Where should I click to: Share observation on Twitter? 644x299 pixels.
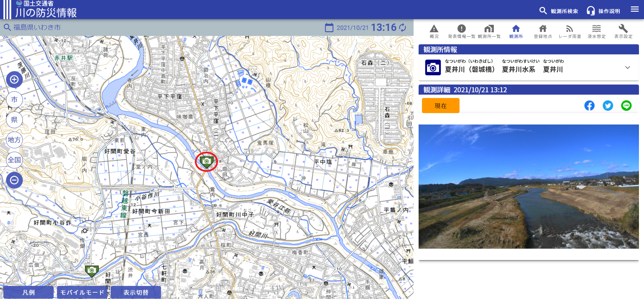click(x=608, y=106)
